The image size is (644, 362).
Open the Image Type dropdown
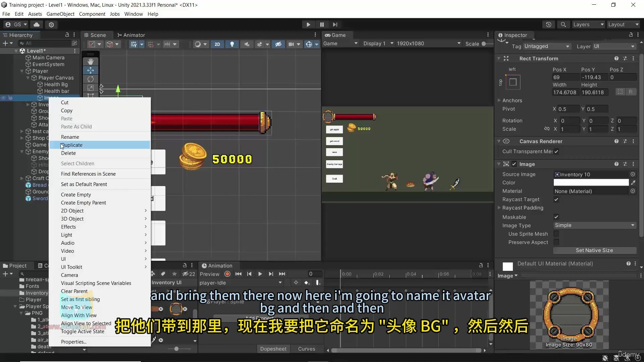[595, 225]
